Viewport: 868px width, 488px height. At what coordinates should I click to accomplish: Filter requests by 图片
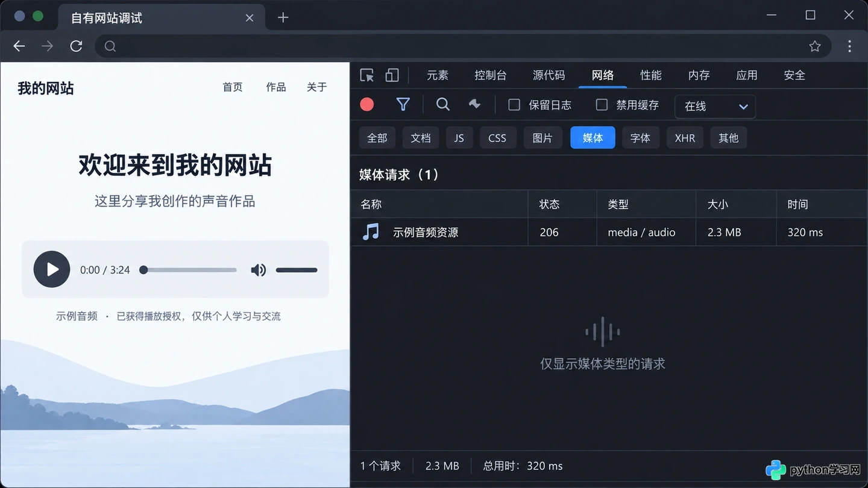[542, 138]
